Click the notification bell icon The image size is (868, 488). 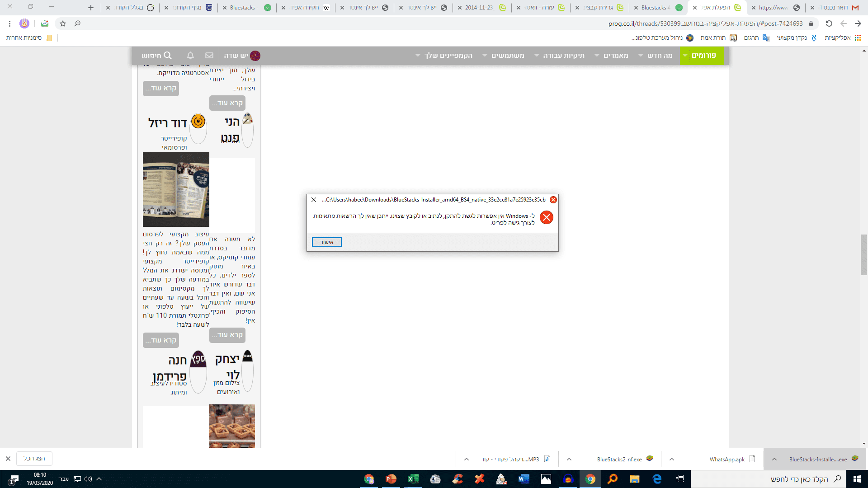click(190, 55)
